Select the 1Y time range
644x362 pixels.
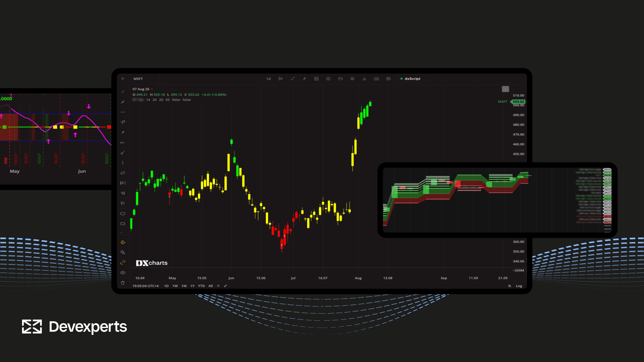(x=192, y=286)
